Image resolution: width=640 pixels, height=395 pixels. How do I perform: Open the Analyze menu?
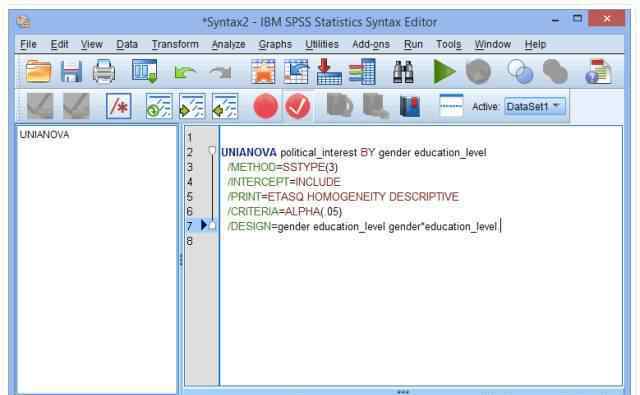[229, 44]
